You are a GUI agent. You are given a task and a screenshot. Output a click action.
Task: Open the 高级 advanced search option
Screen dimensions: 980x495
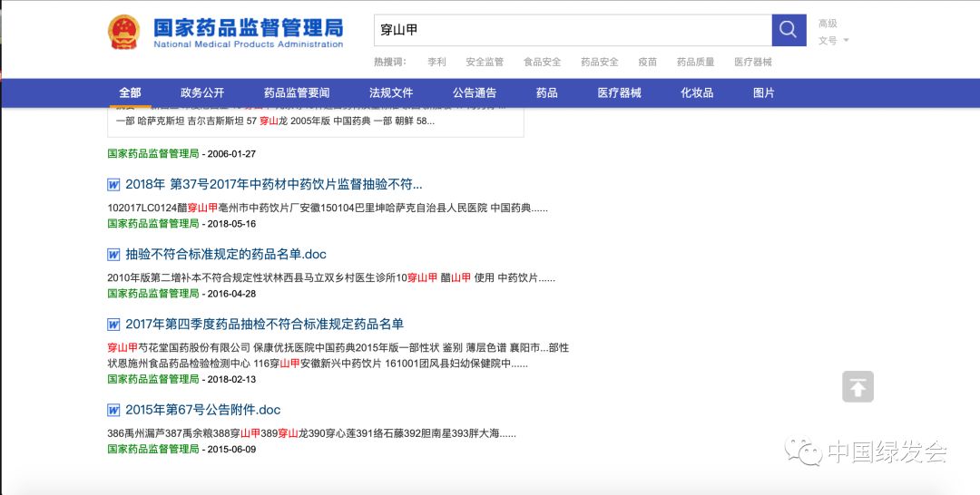pos(828,24)
